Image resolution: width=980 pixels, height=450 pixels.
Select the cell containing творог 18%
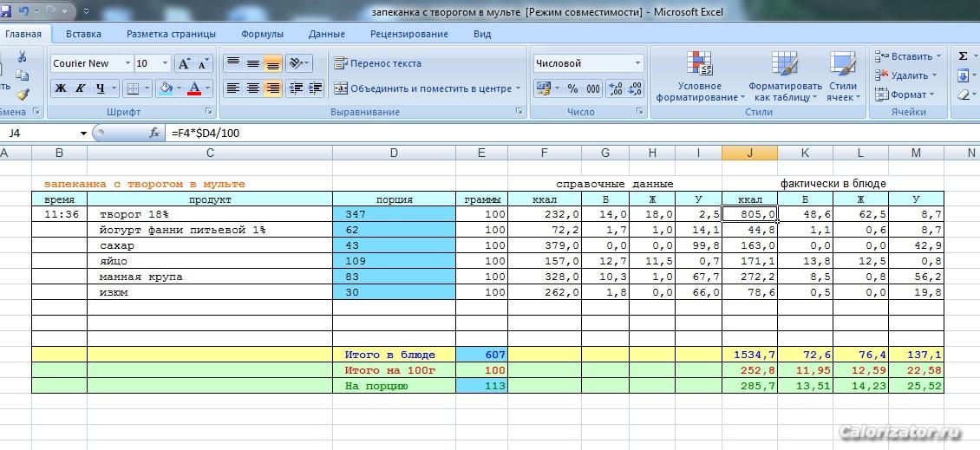coord(209,214)
